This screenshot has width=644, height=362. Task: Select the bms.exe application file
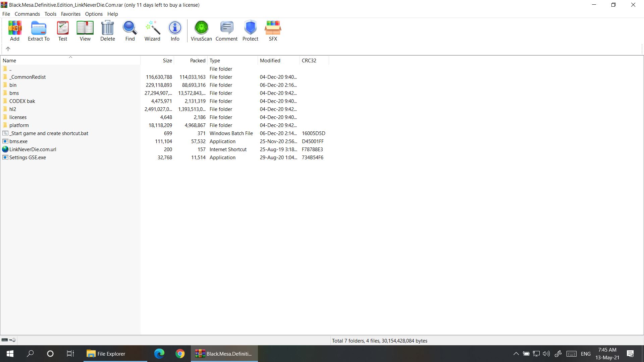18,141
